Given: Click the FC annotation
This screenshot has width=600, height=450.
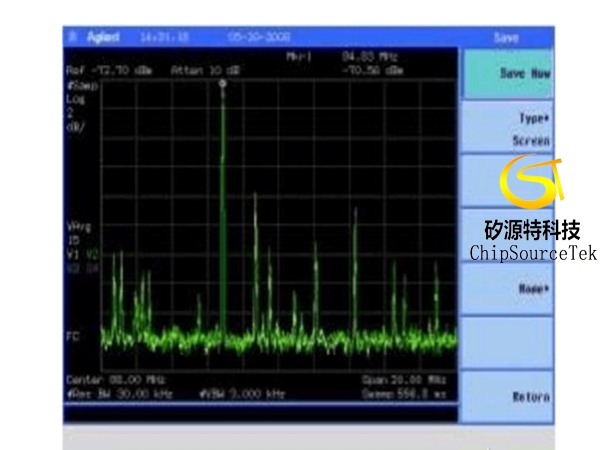Looking at the screenshot, I should click(x=73, y=337).
